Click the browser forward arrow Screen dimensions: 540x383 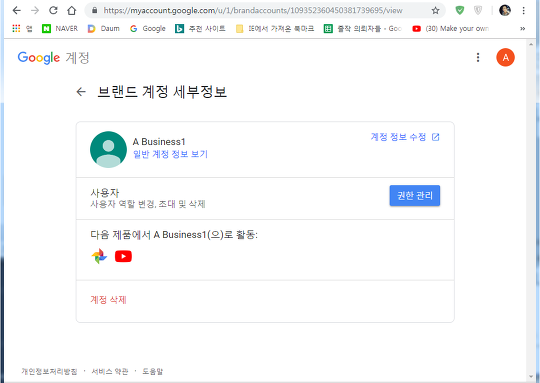(35, 10)
